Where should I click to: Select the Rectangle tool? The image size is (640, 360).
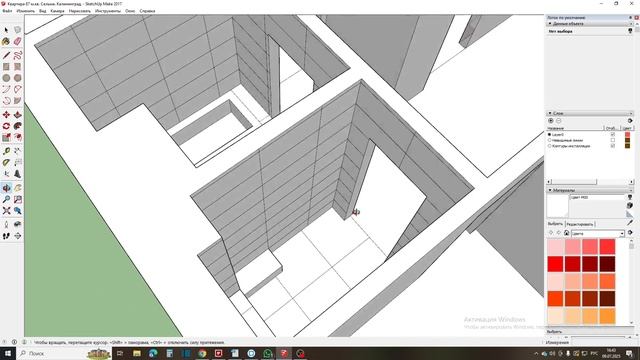(6, 67)
